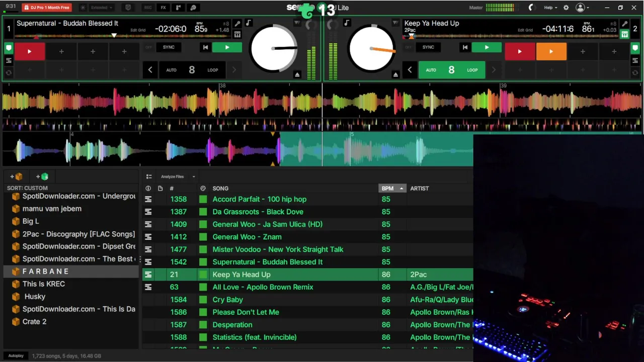Screen dimensions: 644x362
Task: Sort library by SONG column
Action: coord(220,189)
